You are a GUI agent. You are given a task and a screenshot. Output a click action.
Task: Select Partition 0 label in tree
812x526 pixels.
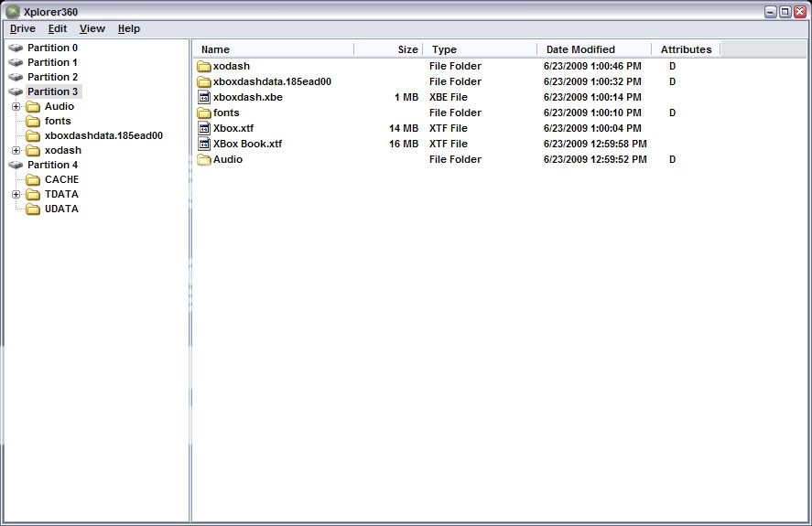point(52,48)
